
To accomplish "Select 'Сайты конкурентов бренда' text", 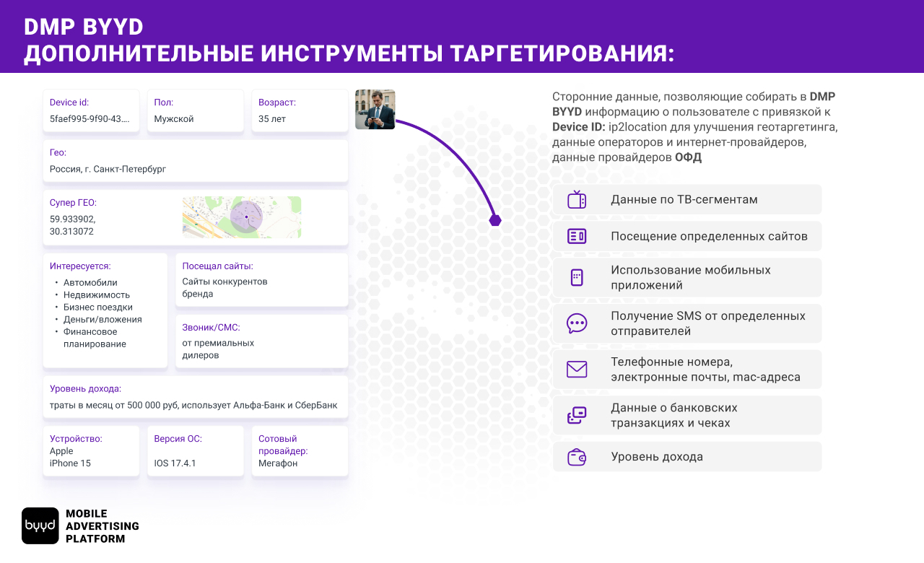I will (x=225, y=288).
